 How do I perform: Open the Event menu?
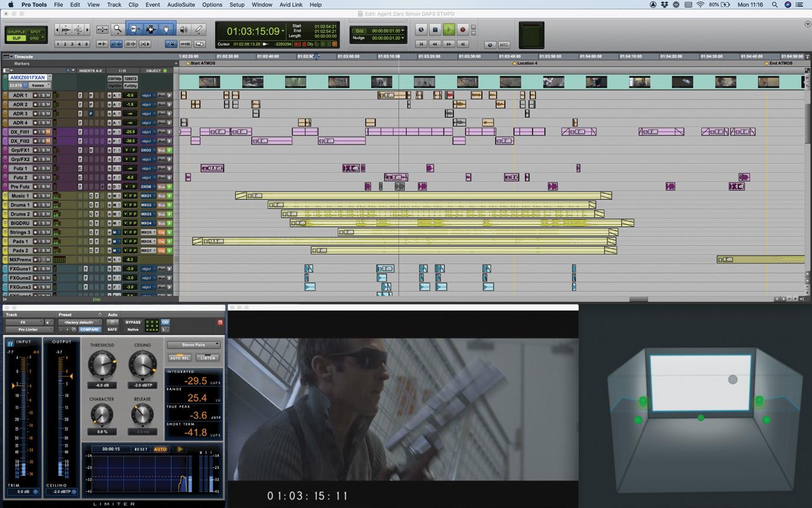(x=153, y=5)
